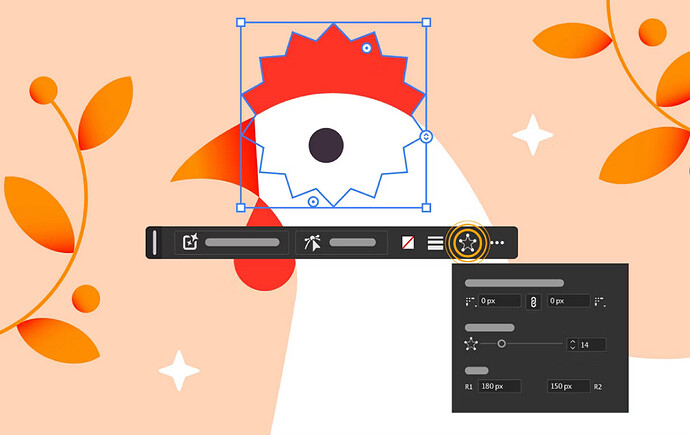Click the bottom-left bounding box handle
The image size is (690, 435).
click(x=241, y=208)
